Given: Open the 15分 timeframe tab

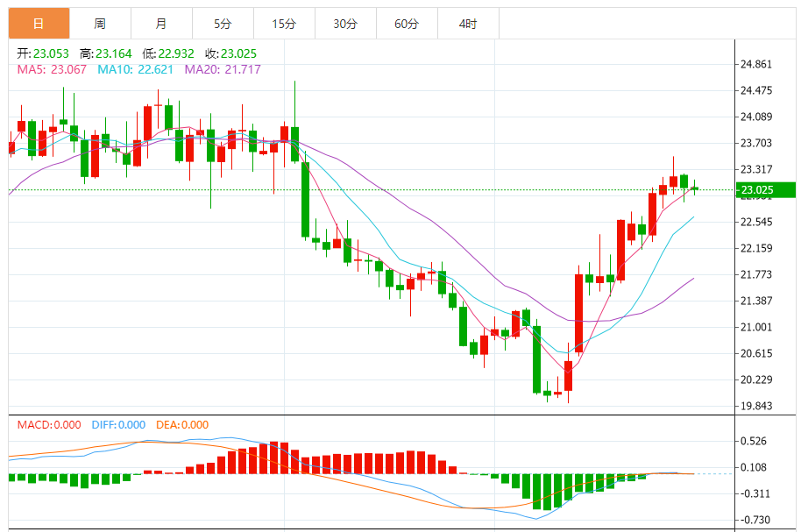Looking at the screenshot, I should [x=284, y=24].
